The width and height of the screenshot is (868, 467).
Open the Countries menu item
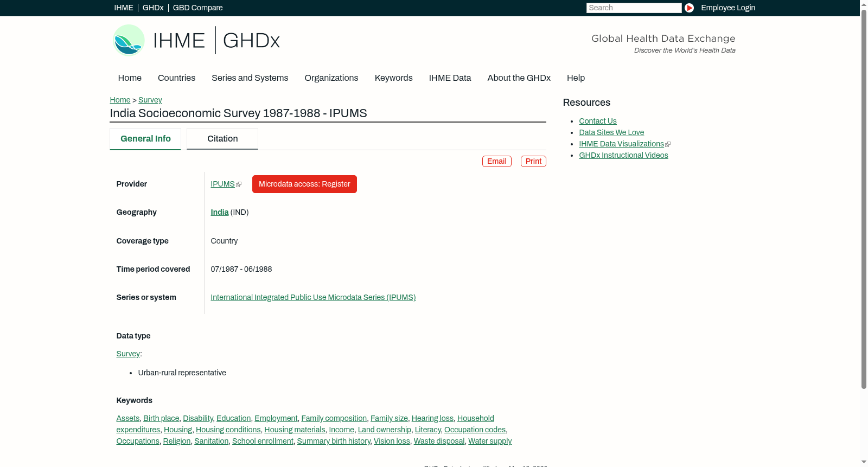pyautogui.click(x=176, y=78)
